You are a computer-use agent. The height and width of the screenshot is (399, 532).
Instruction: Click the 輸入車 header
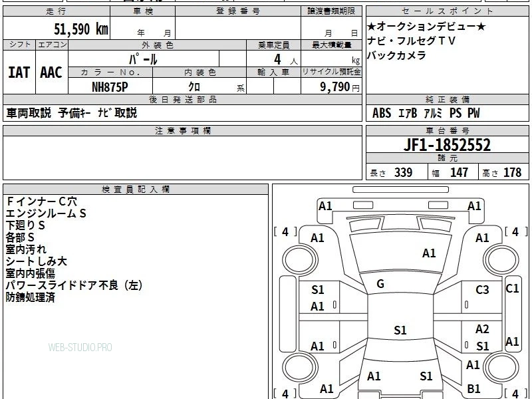pos(274,72)
